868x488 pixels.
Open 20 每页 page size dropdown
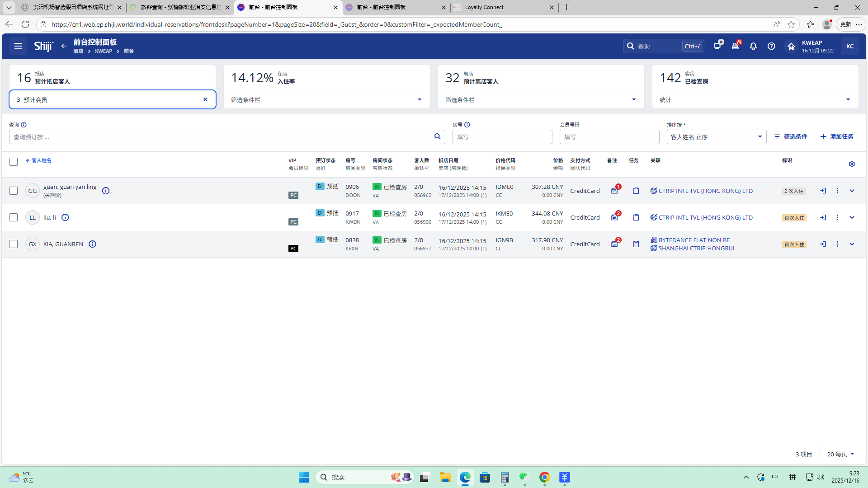point(840,454)
